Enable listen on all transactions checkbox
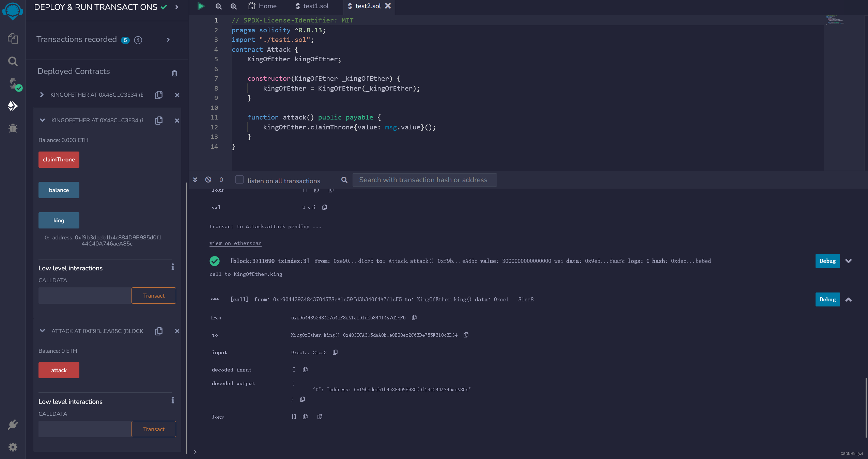 [x=239, y=180]
